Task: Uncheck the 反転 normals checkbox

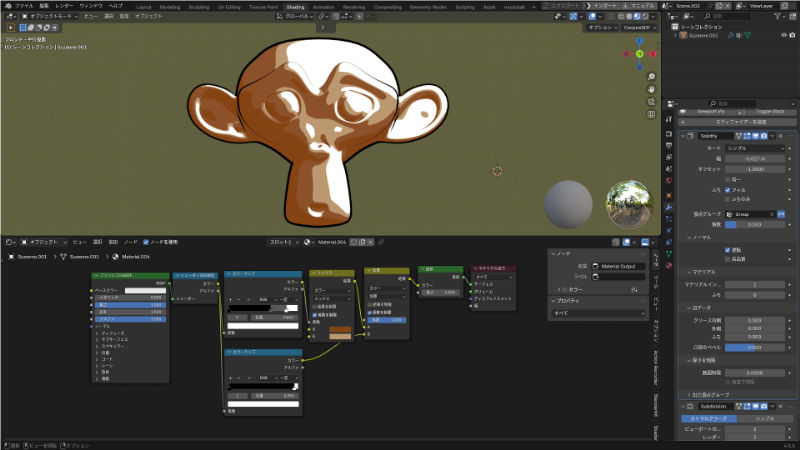Action: coord(726,249)
